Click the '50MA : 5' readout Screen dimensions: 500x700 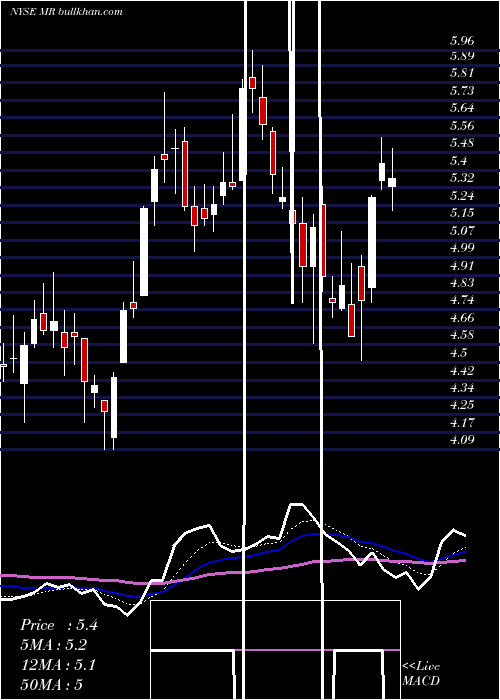tap(51, 685)
